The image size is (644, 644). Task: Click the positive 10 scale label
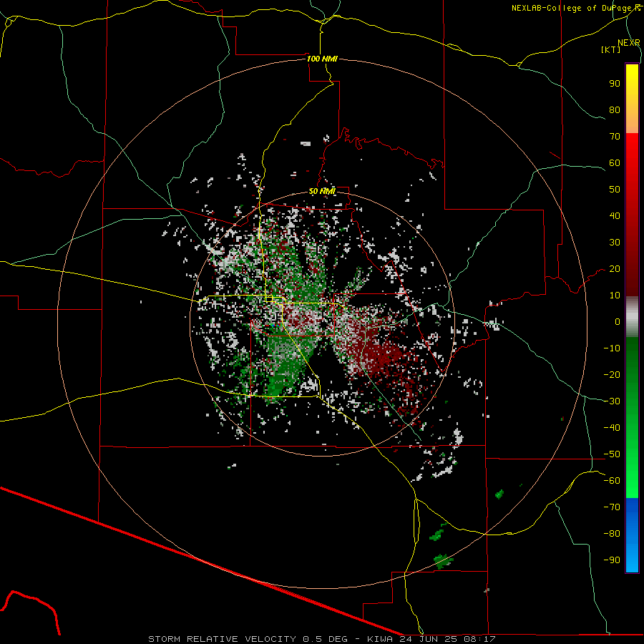tap(615, 296)
